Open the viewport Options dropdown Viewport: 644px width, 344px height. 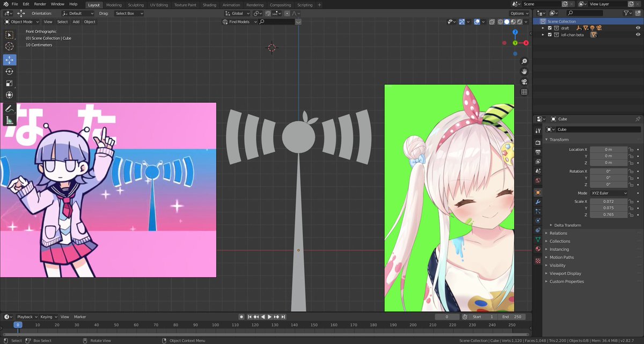tap(519, 13)
